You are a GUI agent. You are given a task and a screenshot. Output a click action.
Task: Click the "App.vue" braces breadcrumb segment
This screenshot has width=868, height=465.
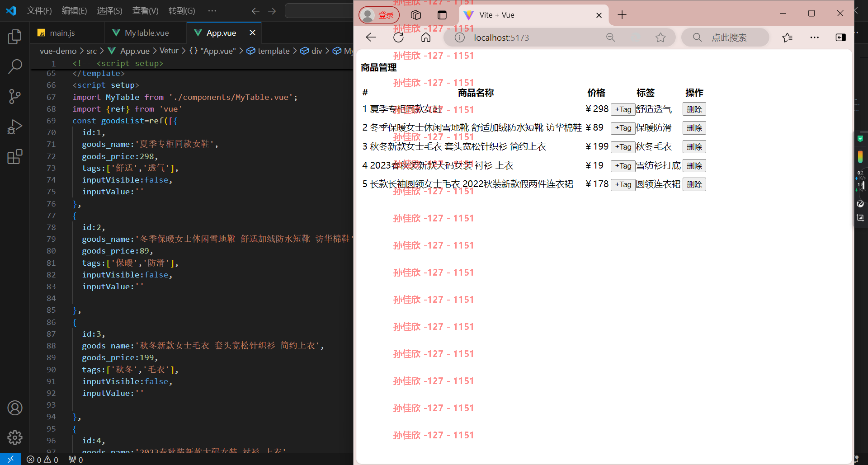(x=212, y=51)
